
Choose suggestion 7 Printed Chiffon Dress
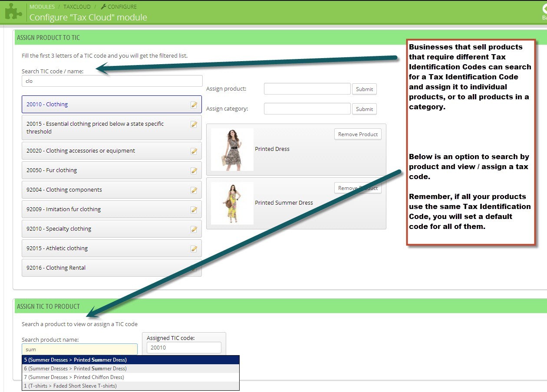coord(131,377)
